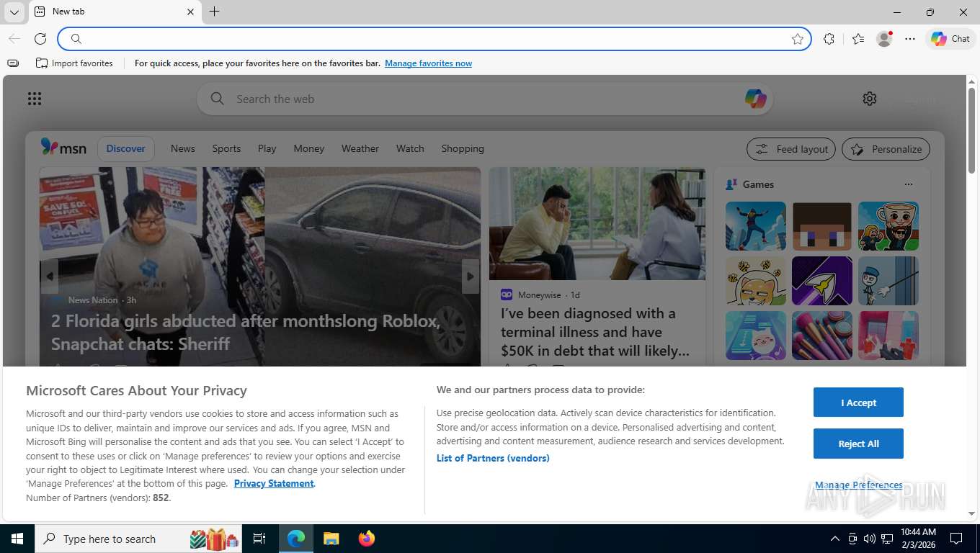Open the fox with bees game thumbnail
980x553 pixels.
pos(756,281)
